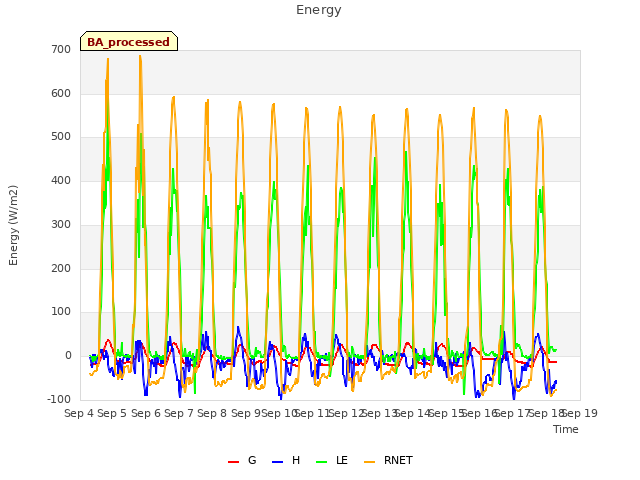Click the orange RNET legend line swatch
Image resolution: width=640 pixels, height=480 pixels.
[x=369, y=462]
